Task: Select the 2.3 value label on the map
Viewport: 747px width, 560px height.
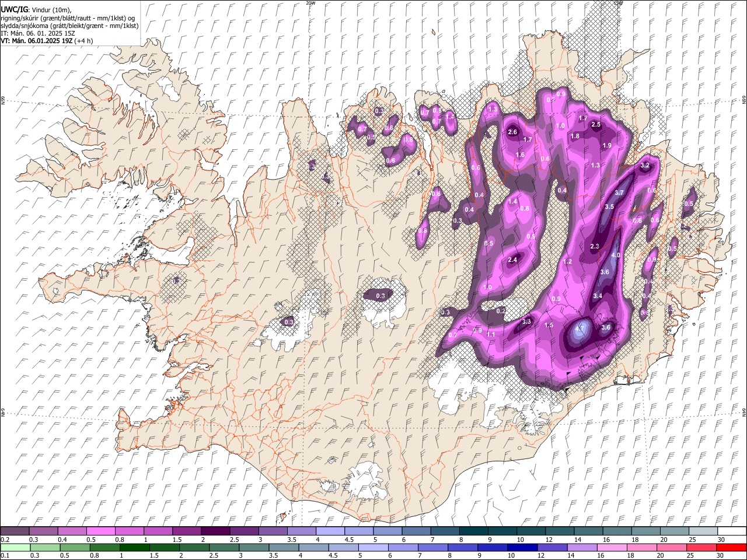Action: (x=595, y=247)
